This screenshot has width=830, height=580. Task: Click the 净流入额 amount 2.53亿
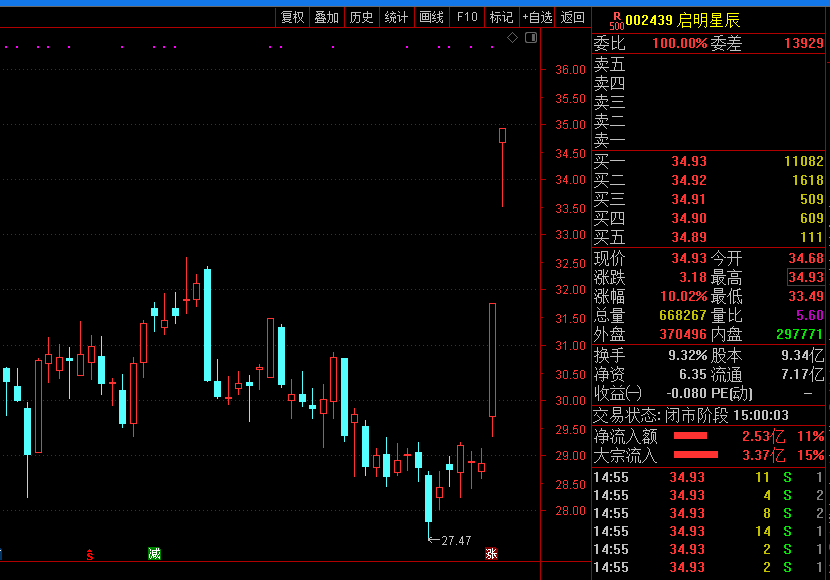coord(763,437)
